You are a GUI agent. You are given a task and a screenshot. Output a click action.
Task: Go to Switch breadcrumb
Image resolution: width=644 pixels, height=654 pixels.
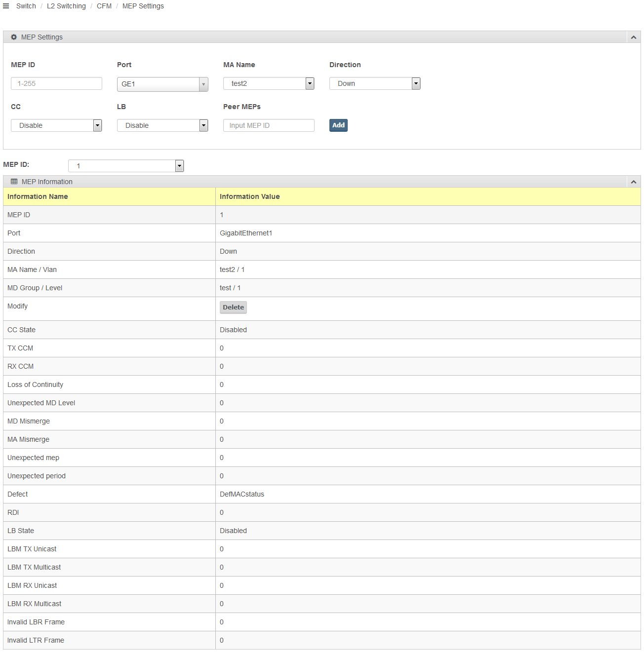(26, 6)
